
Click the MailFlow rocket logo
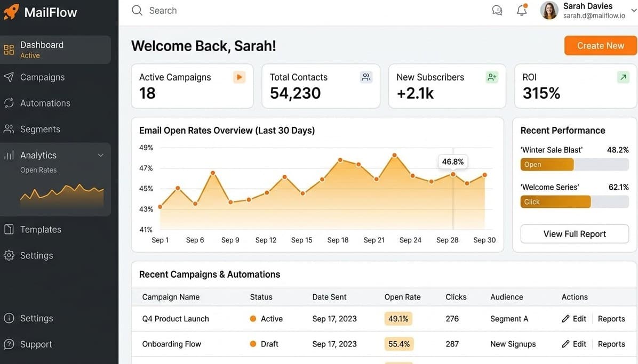(11, 12)
